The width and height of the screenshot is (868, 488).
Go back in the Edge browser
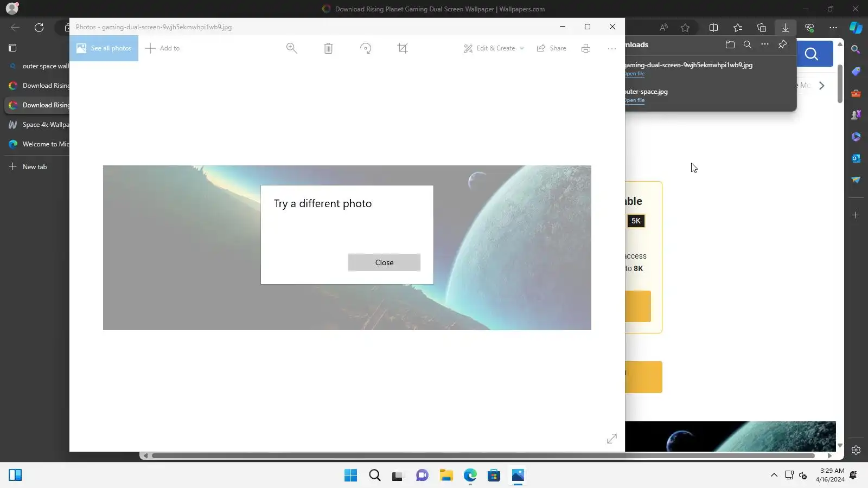coord(15,28)
